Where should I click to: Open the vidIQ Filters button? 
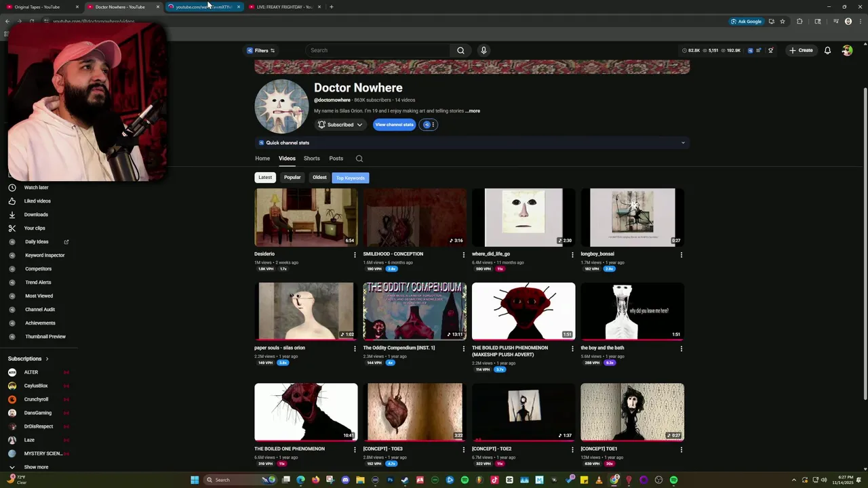261,50
